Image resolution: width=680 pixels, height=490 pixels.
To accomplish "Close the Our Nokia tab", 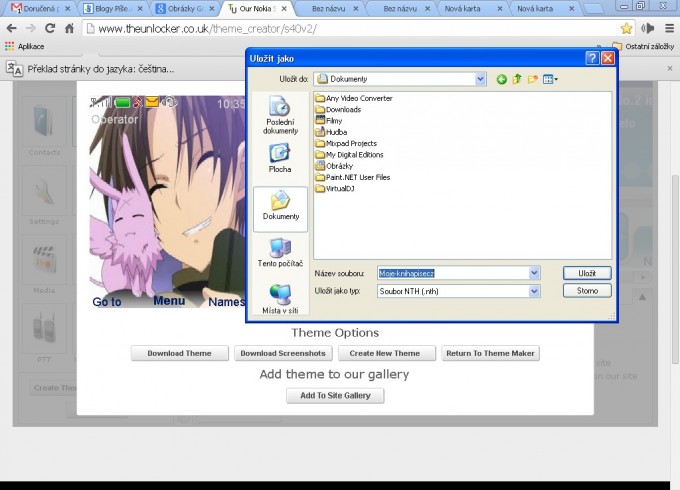I will 284,8.
